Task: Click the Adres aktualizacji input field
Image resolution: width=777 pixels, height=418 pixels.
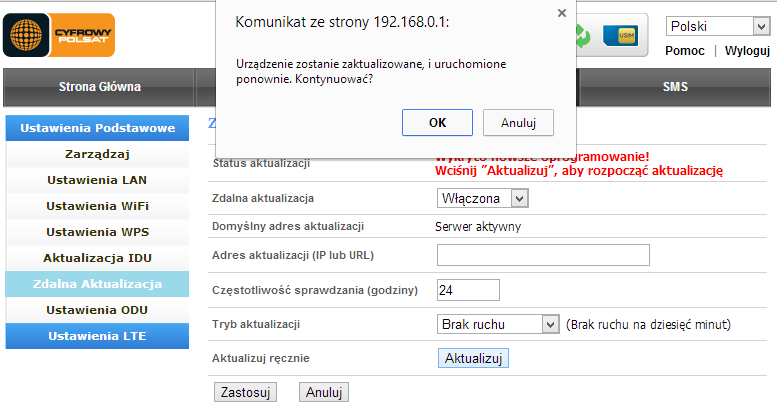Action: tap(543, 255)
